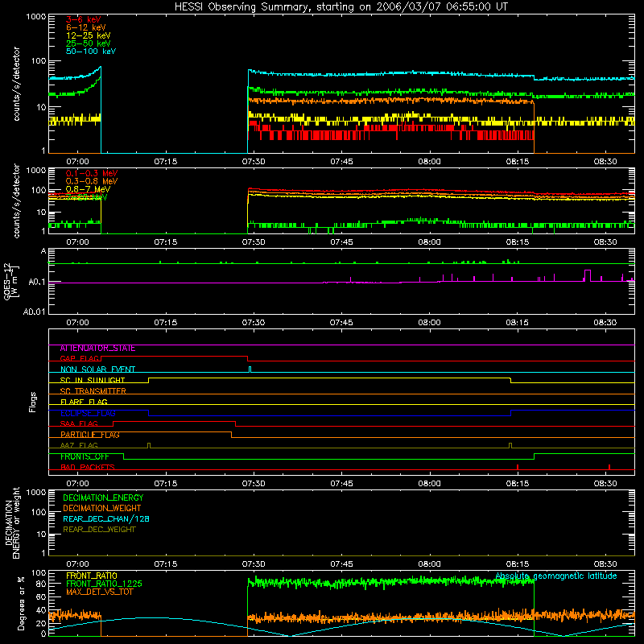The width and height of the screenshot is (644, 644).
Task: Click the GAP_FLAG label
Action: pyautogui.click(x=80, y=358)
